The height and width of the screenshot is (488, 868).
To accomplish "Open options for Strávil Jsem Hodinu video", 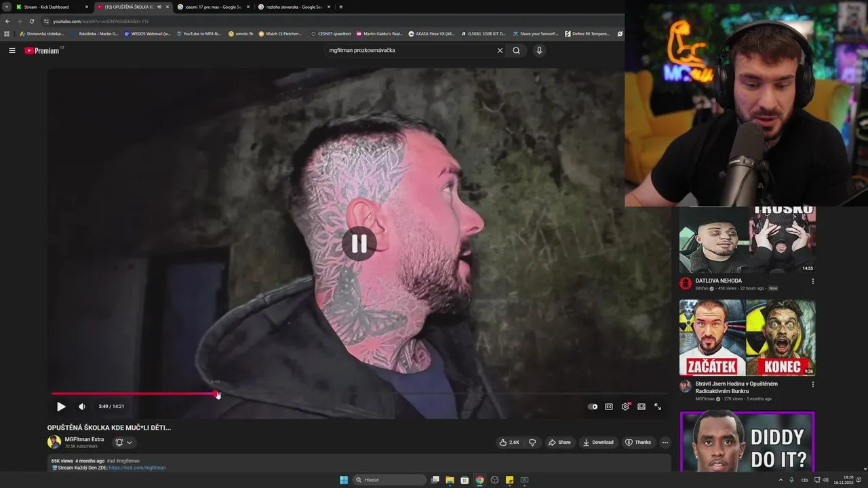I will [812, 384].
